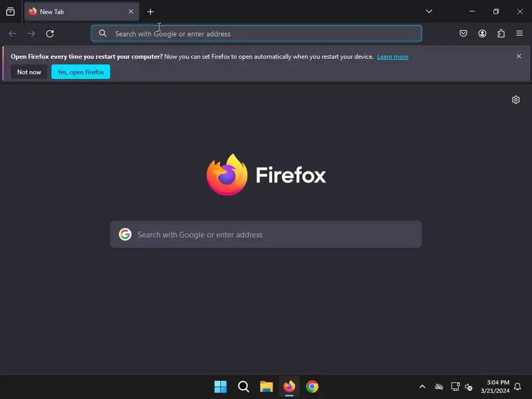Click the muted volume tray icon

tap(469, 387)
